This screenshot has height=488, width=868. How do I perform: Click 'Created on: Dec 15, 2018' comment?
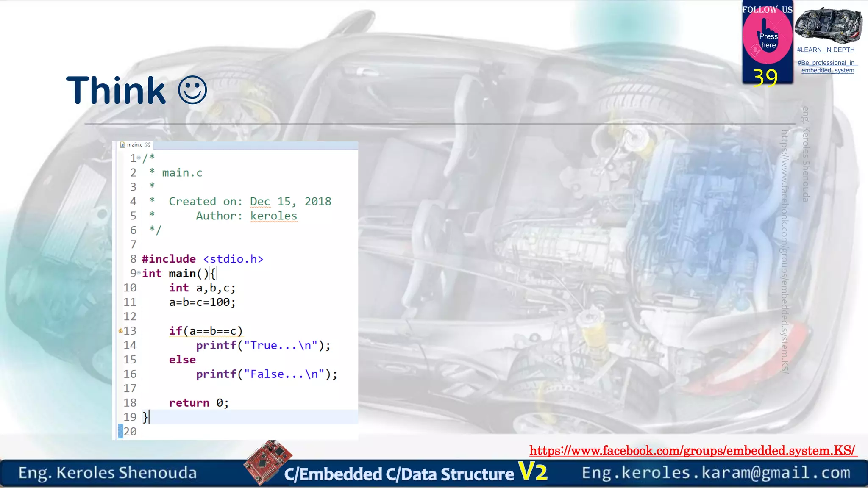[x=250, y=201]
